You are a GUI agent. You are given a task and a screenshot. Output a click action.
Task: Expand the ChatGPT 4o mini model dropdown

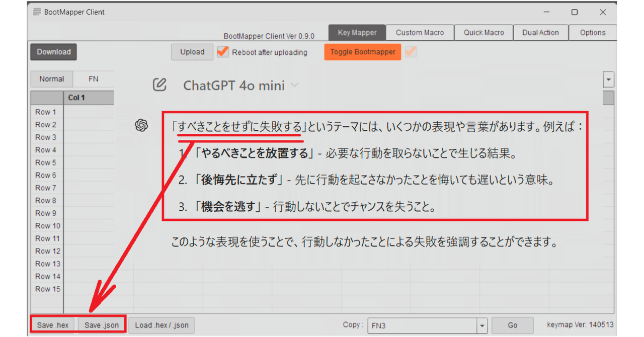[294, 85]
